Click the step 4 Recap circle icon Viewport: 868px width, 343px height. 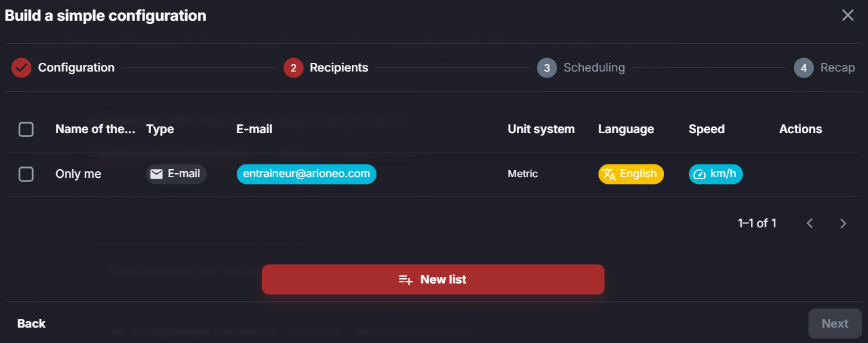(804, 68)
